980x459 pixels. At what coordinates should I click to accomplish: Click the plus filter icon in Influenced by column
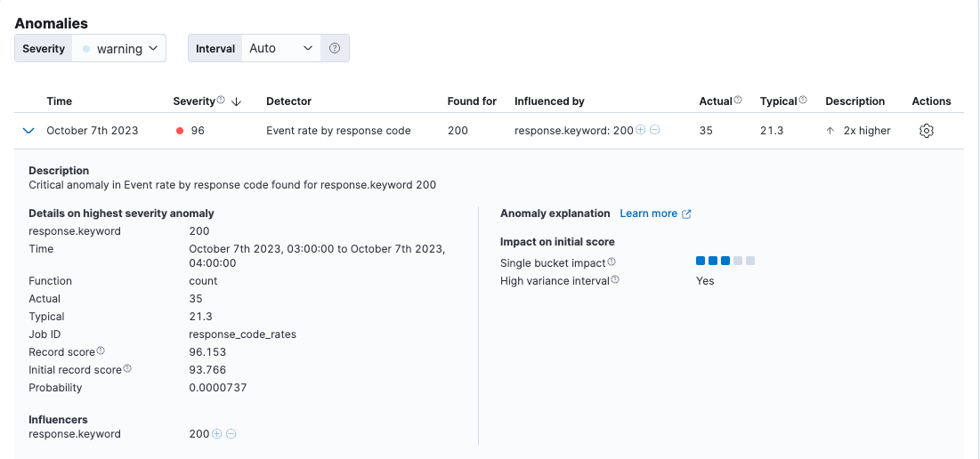[641, 131]
